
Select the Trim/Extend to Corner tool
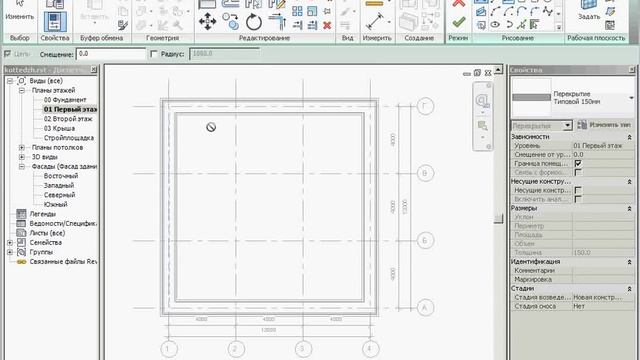coord(278,22)
